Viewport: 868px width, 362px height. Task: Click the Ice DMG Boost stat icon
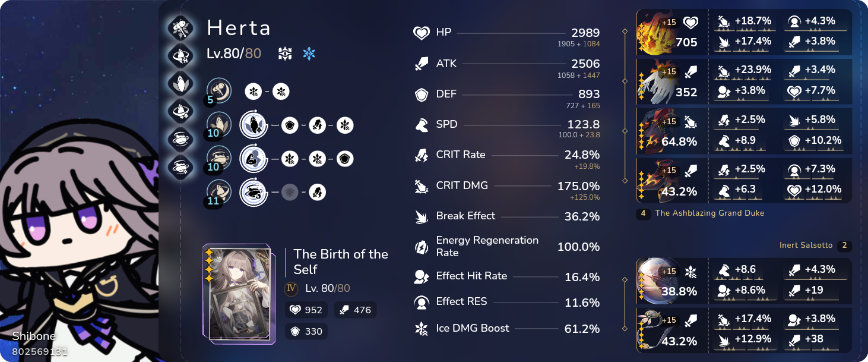click(x=421, y=328)
